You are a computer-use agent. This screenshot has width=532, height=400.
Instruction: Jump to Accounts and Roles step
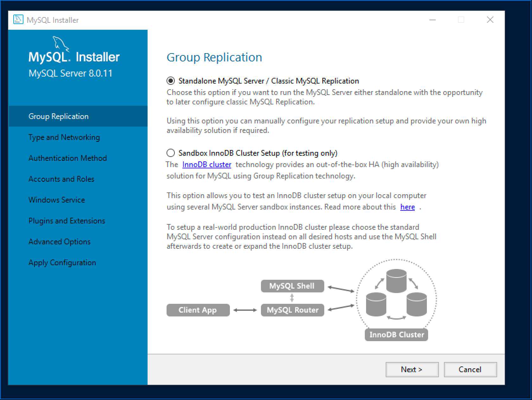(61, 179)
